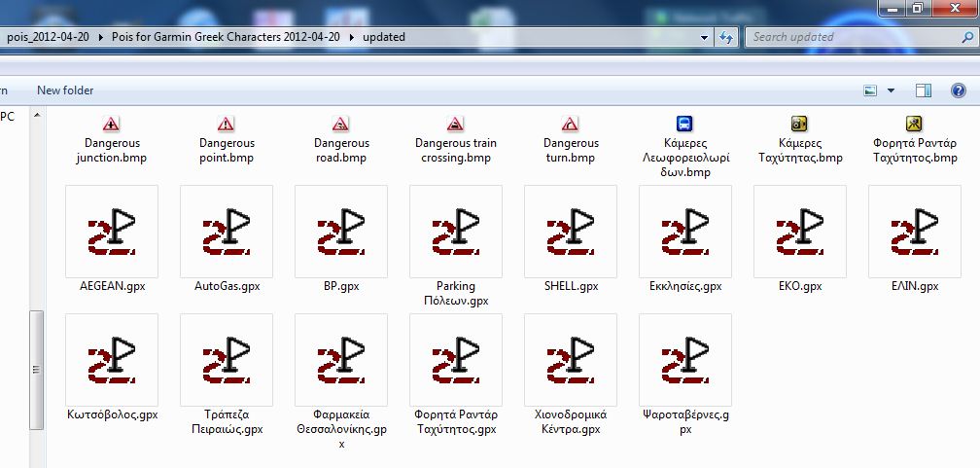Click the change view icon
Screen dimensions: 980x468
[871, 90]
